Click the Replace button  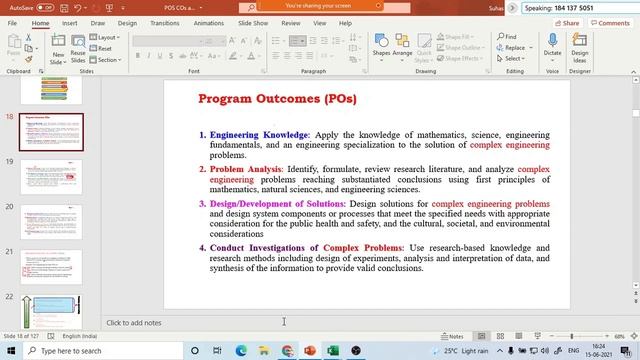[x=511, y=48]
